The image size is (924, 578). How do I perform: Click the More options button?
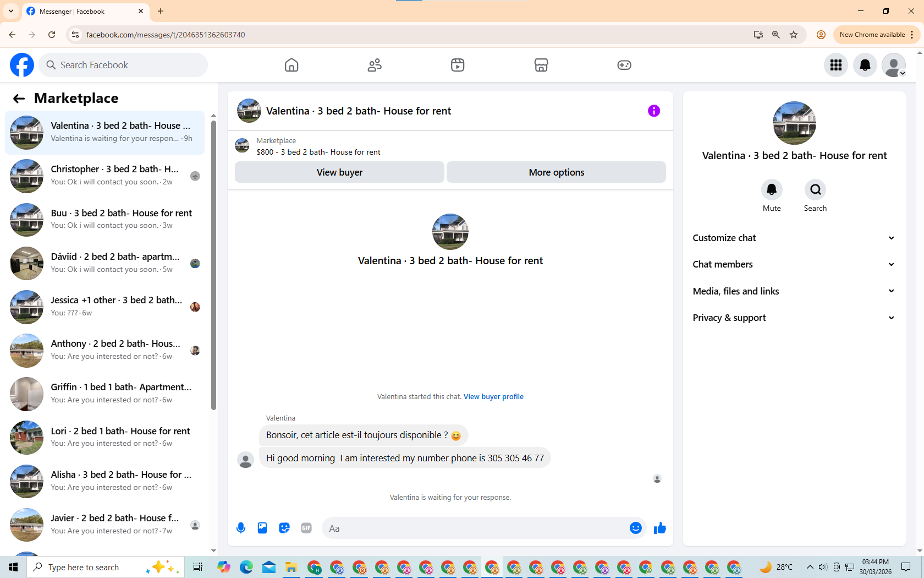[556, 172]
